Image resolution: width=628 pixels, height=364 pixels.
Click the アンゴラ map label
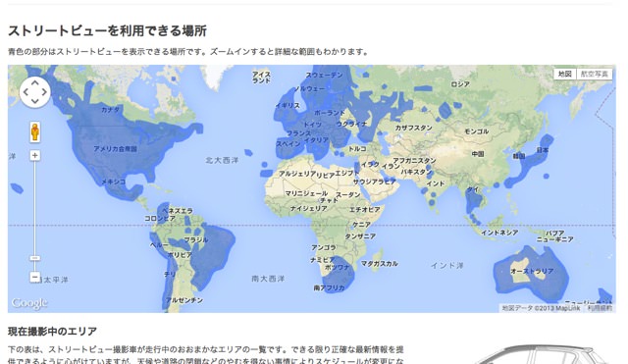tap(324, 248)
